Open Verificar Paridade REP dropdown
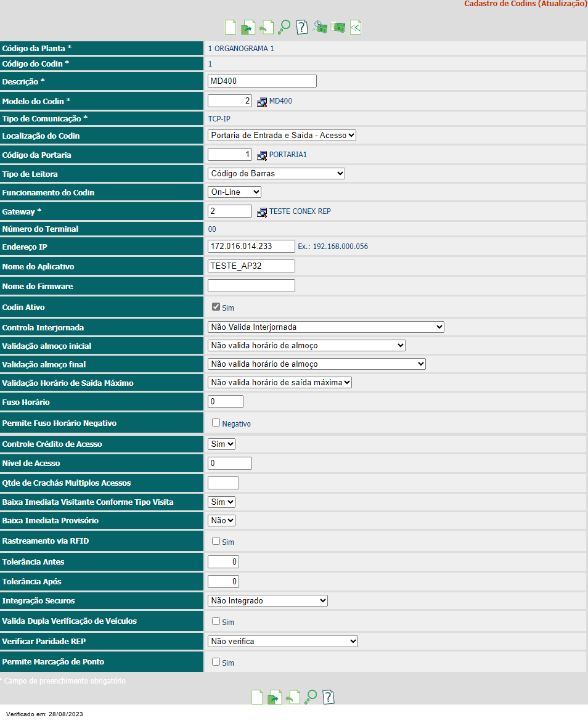Screen dimensions: 588x723 point(283,641)
